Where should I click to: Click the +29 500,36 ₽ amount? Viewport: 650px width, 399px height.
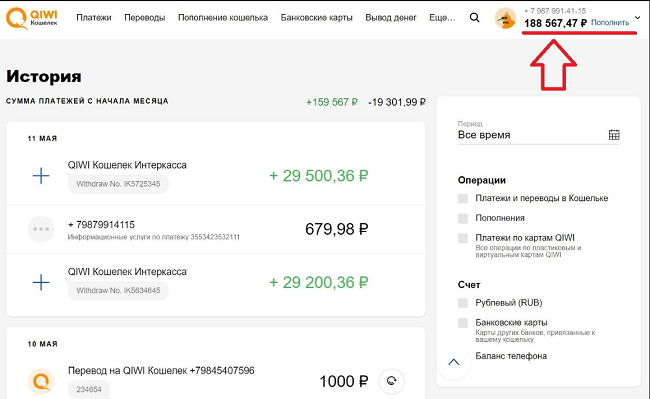[318, 176]
